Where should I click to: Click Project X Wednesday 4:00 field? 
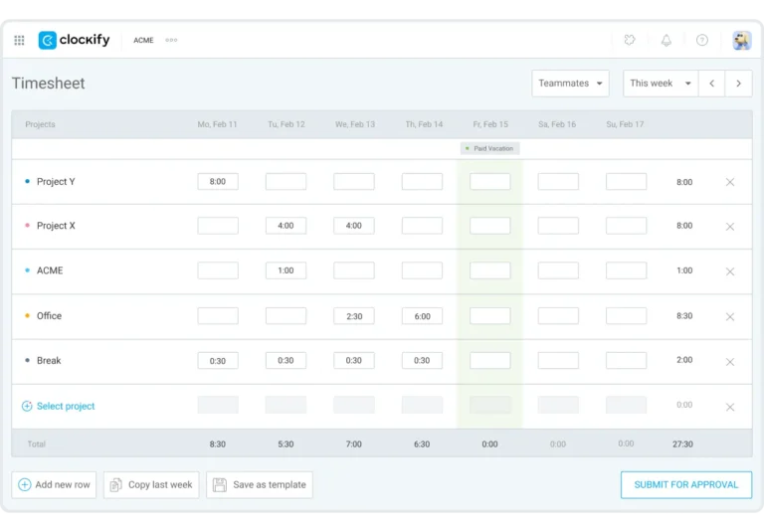[x=354, y=226]
